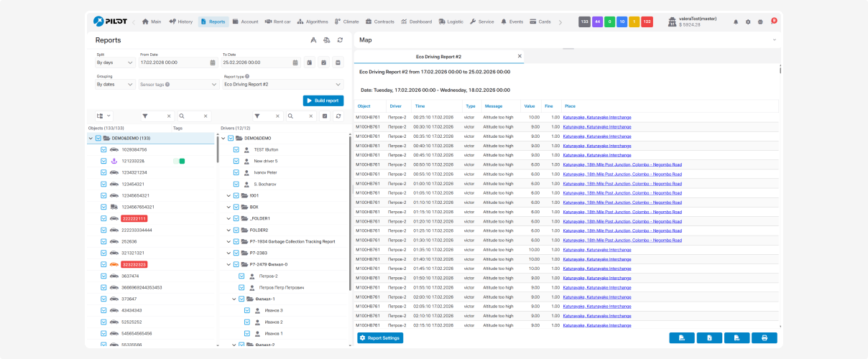Open the History menu item

[x=181, y=22]
